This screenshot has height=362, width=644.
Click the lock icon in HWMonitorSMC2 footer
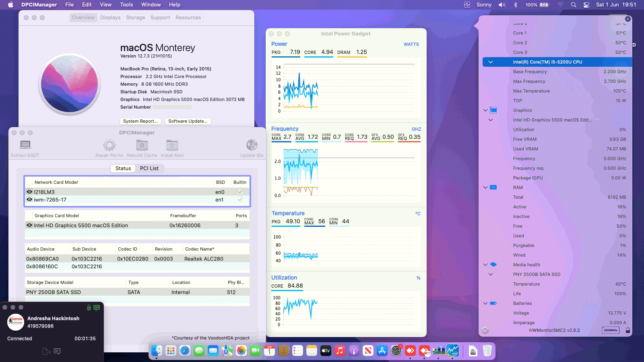[627, 330]
